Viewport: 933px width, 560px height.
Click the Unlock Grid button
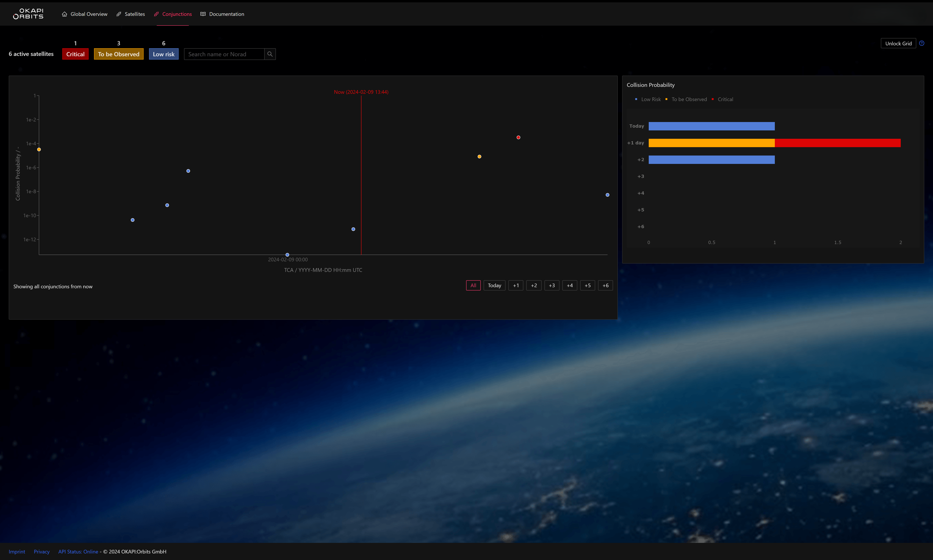(x=898, y=43)
